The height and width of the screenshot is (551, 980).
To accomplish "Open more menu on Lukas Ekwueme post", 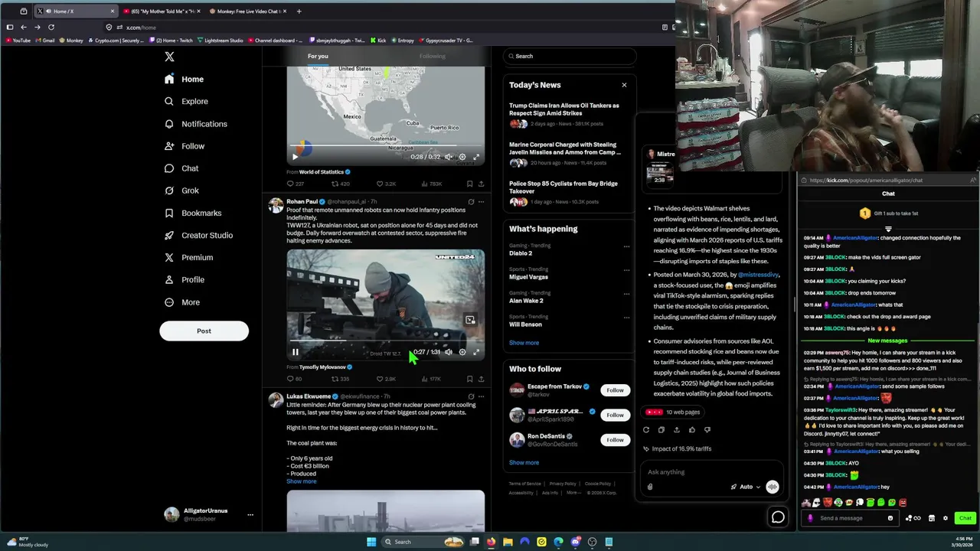I will point(482,396).
